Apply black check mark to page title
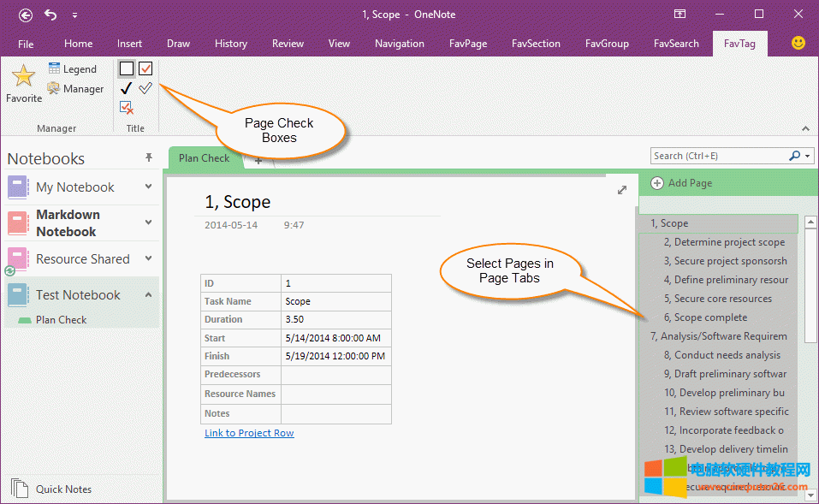 [127, 88]
